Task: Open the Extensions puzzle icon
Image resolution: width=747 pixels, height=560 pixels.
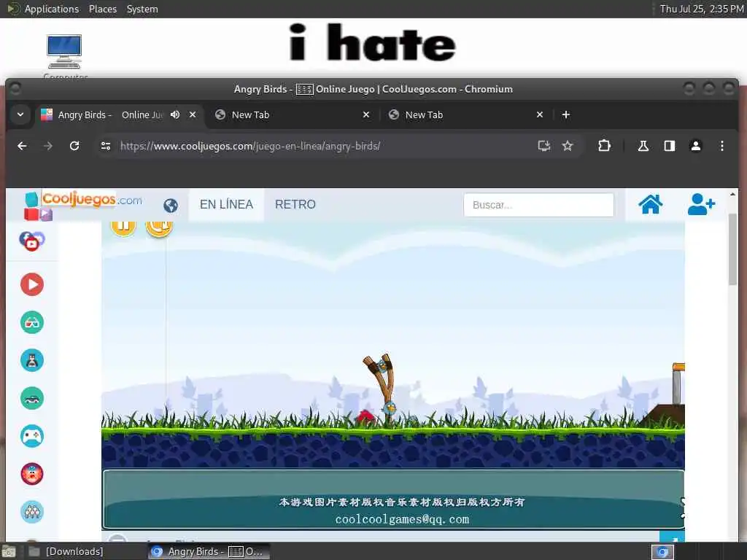Action: point(604,146)
